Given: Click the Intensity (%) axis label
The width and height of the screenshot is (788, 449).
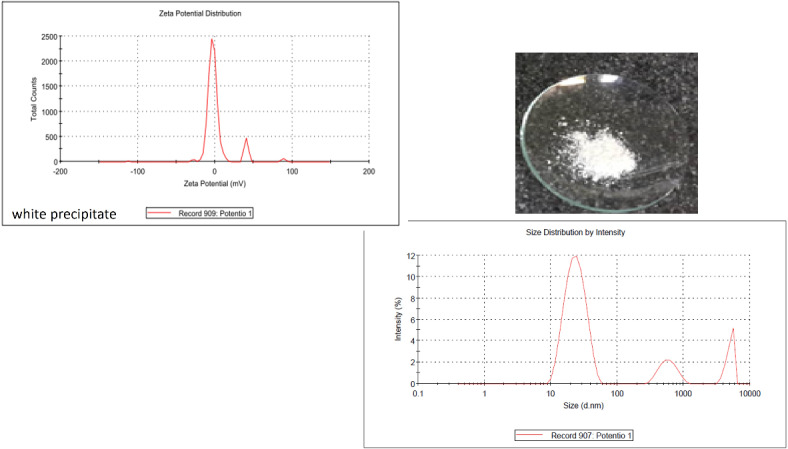Looking at the screenshot, I should pos(398,319).
